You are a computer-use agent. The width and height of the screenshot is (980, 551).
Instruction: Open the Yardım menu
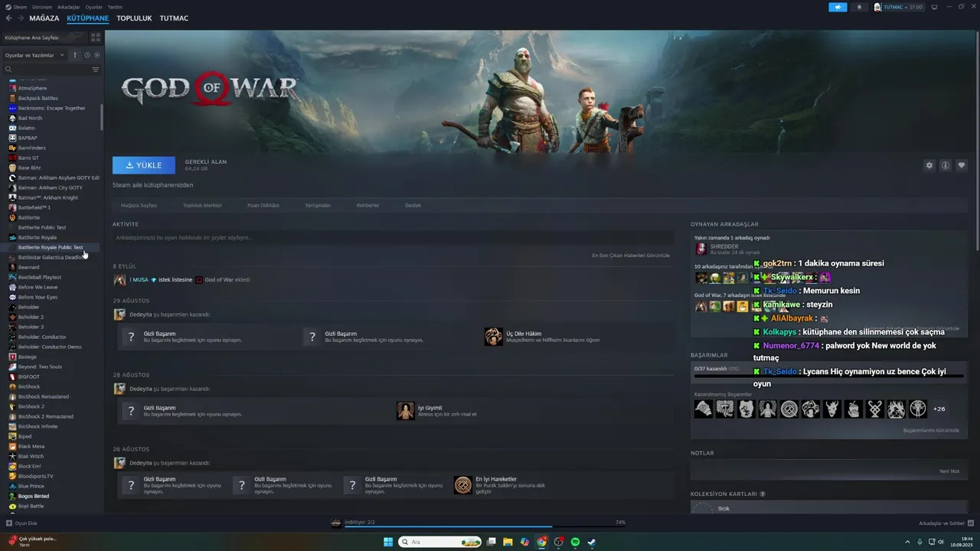115,7
